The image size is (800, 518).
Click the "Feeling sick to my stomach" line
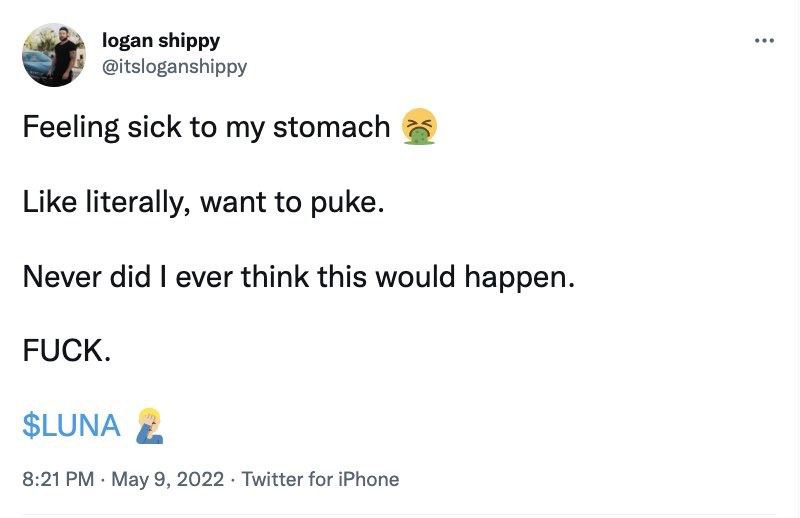pyautogui.click(x=206, y=128)
